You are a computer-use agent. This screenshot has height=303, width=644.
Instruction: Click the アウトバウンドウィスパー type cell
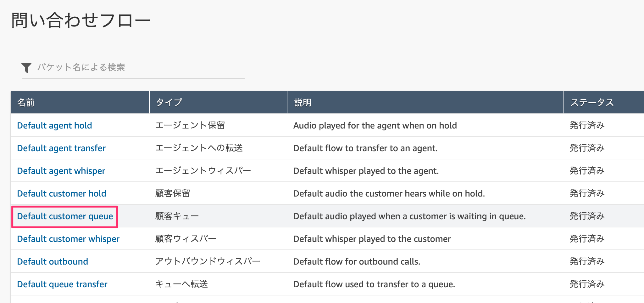click(x=208, y=261)
